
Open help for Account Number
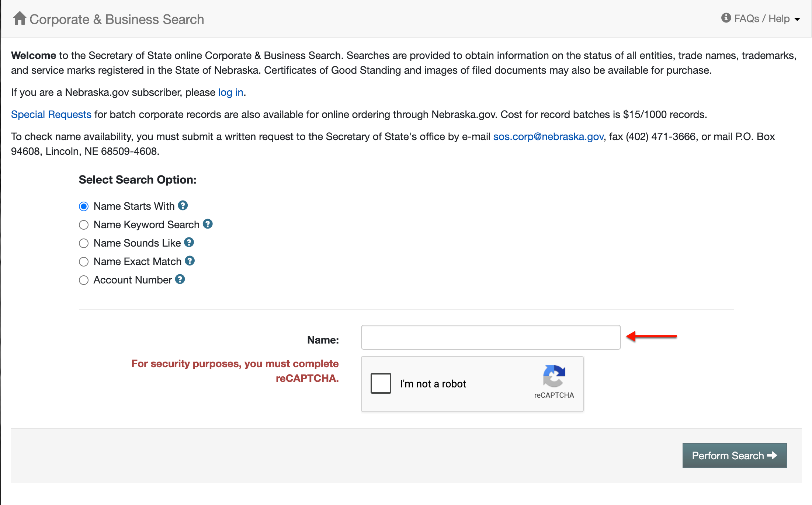coord(180,279)
